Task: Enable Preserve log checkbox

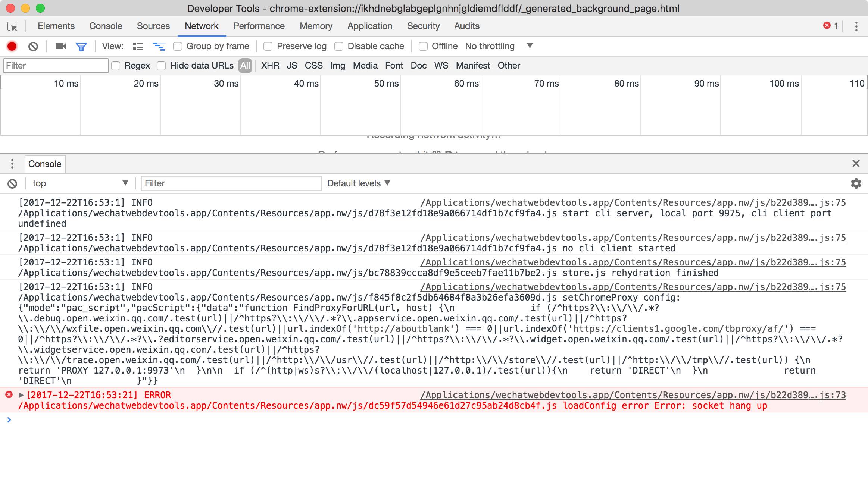Action: click(268, 46)
